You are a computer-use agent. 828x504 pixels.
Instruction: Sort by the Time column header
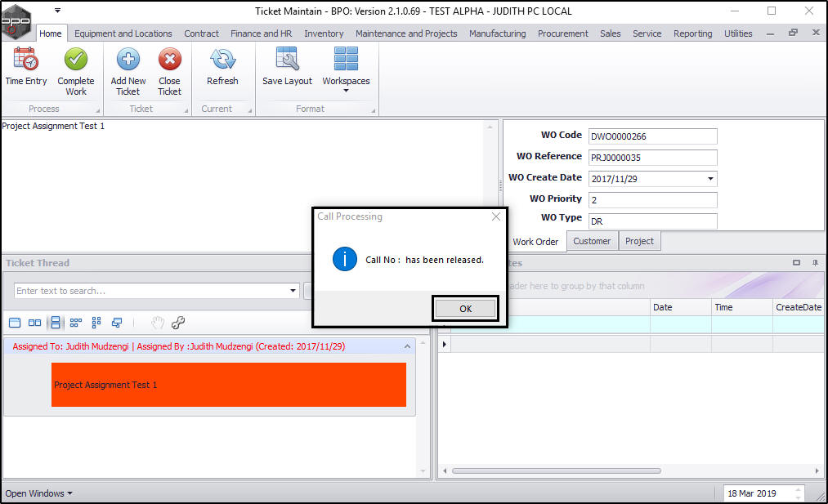742,307
